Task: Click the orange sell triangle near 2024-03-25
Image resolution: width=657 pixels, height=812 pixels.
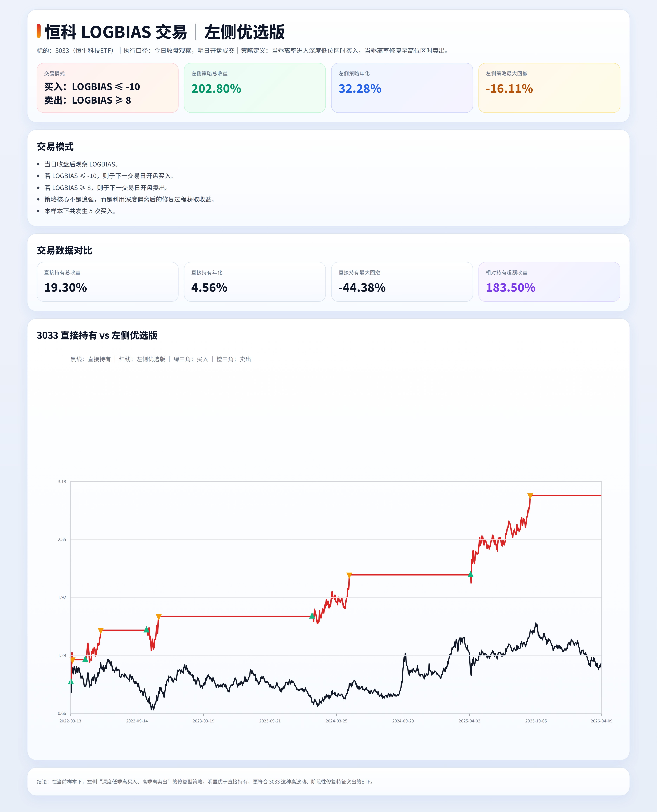Action: point(349,575)
